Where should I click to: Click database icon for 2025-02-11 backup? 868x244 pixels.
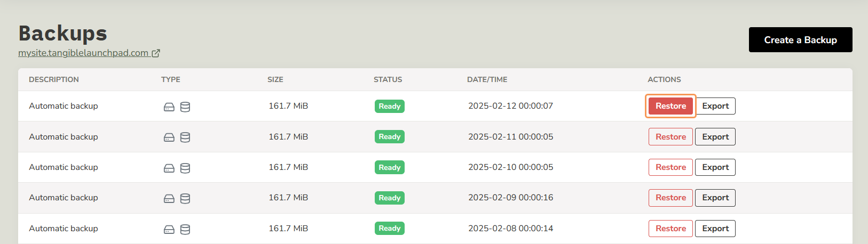[185, 137]
